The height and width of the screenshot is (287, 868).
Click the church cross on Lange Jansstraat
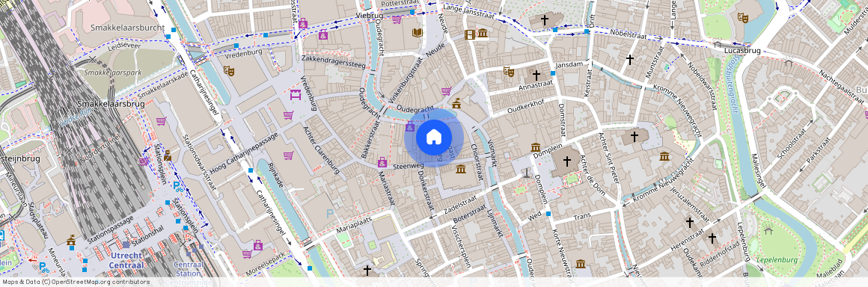point(545,20)
